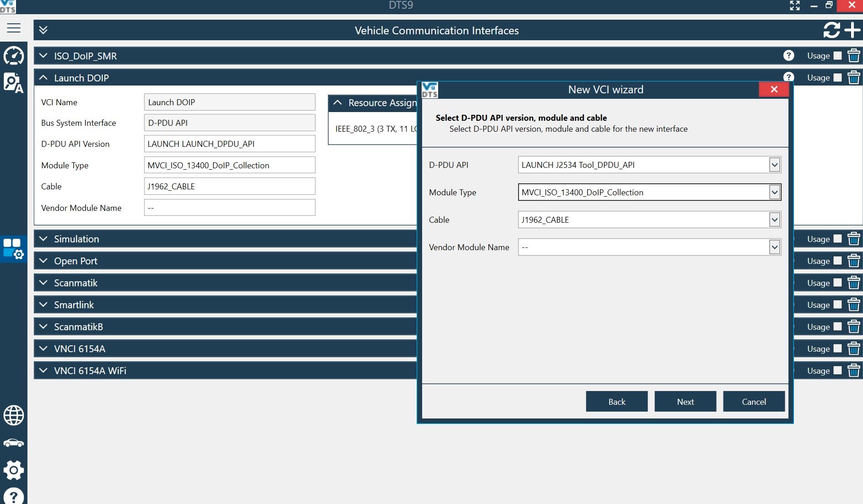Open the hamburger navigation menu

(14, 28)
